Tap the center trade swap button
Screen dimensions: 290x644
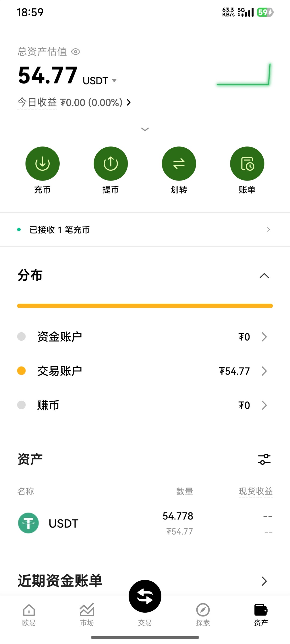145,596
